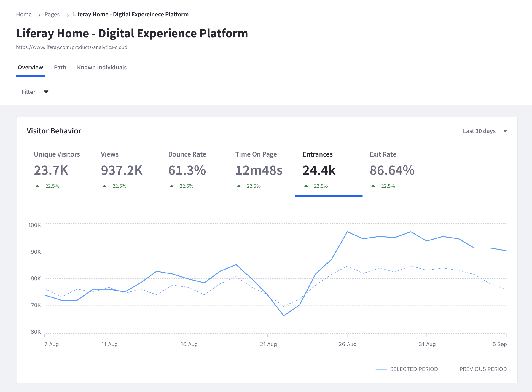The image size is (532, 392).
Task: Click the up-trend arrow under Entrances
Action: tap(306, 186)
